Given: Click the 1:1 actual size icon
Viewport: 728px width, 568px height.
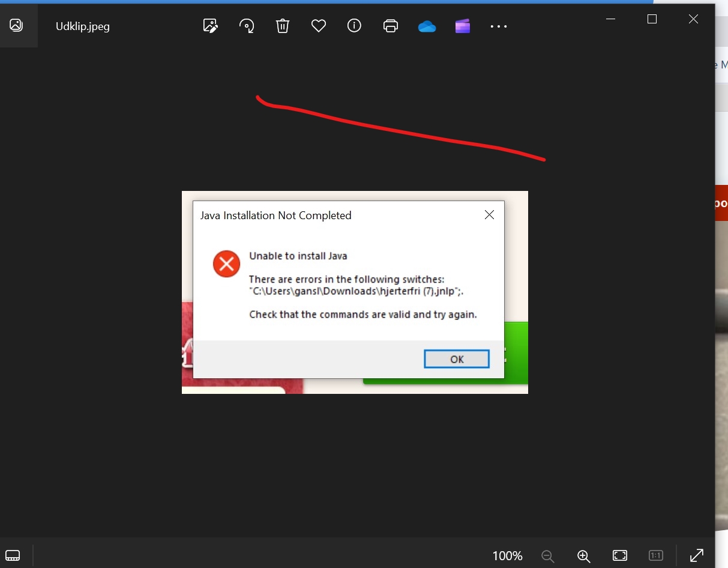Looking at the screenshot, I should click(x=656, y=555).
